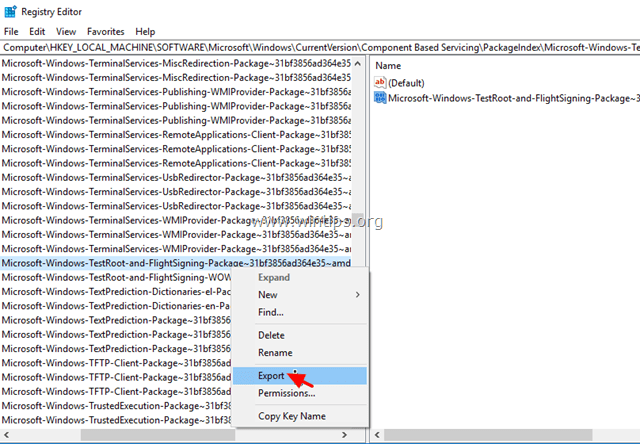Open the Edit menu
Screen dimensions: 640x444
coord(37,31)
